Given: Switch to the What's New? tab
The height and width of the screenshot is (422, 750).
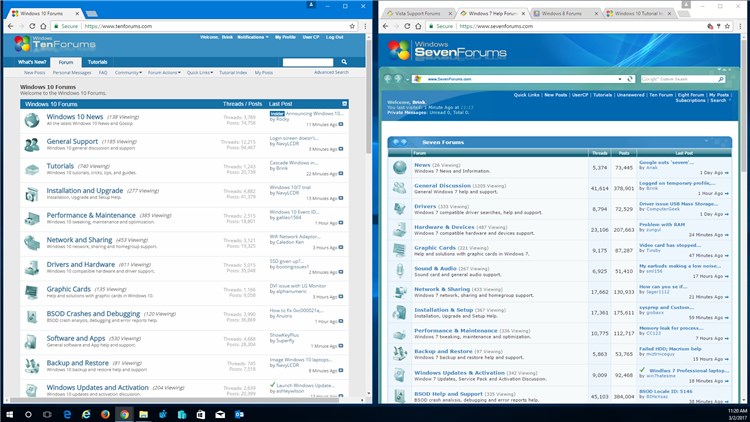Looking at the screenshot, I should tap(32, 62).
